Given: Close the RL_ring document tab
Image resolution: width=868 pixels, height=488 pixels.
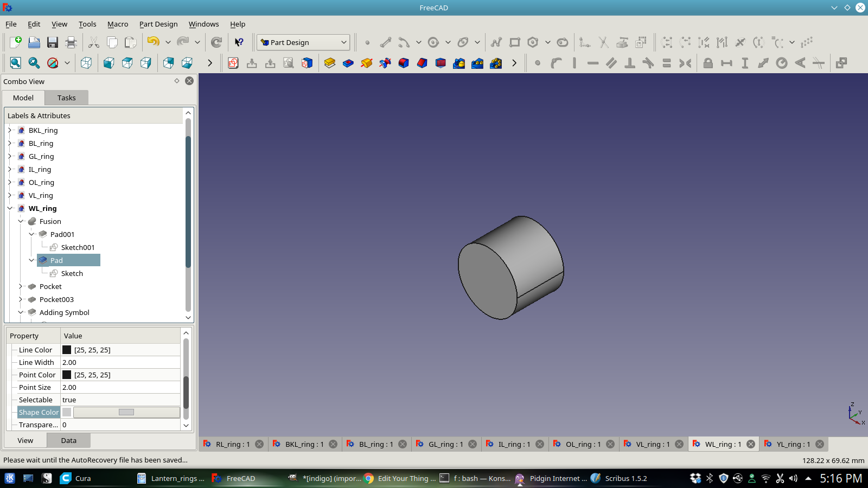Looking at the screenshot, I should pyautogui.click(x=259, y=444).
